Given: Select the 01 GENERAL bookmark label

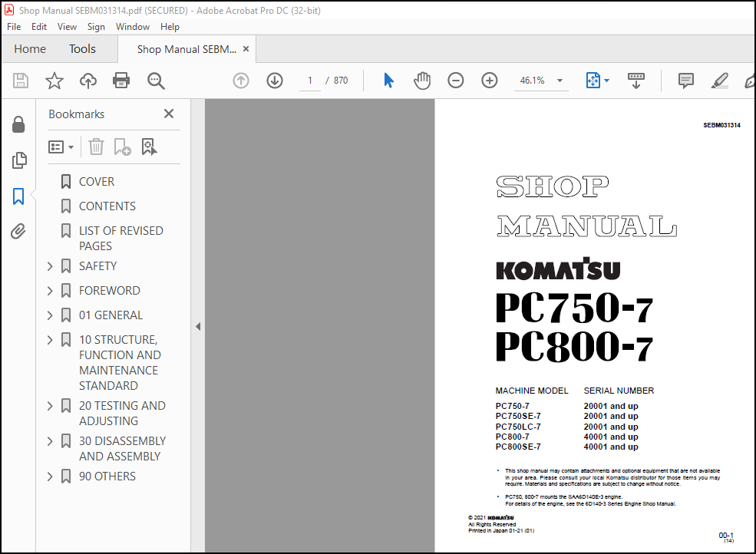Looking at the screenshot, I should point(111,315).
